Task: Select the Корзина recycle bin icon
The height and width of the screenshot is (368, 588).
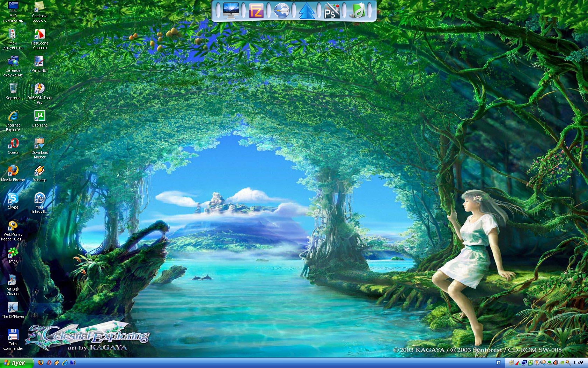Action: 13,91
